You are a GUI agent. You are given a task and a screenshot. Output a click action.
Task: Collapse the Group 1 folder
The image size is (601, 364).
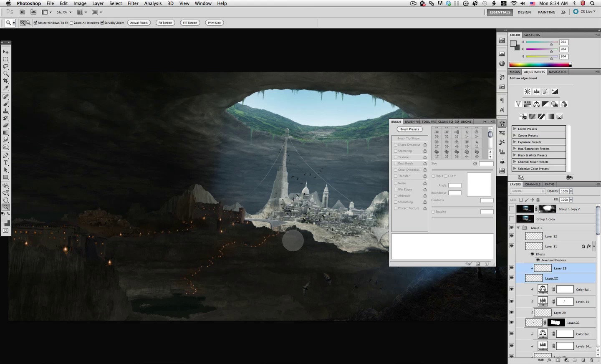[x=518, y=228]
